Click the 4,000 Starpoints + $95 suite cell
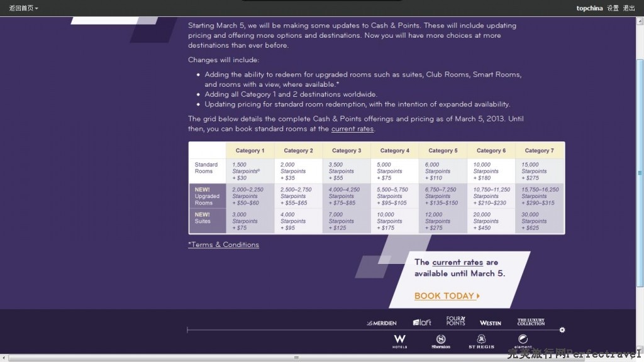The height and width of the screenshot is (362, 644). pos(298,221)
